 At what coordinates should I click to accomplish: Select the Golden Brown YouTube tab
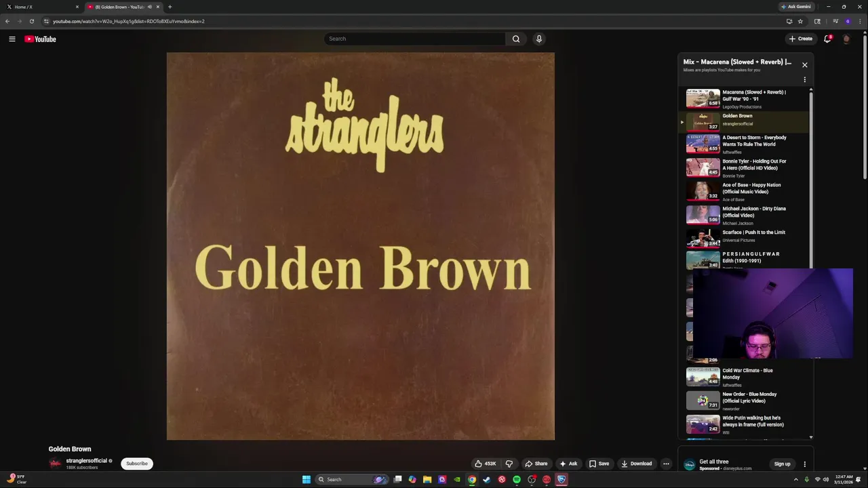pyautogui.click(x=123, y=7)
